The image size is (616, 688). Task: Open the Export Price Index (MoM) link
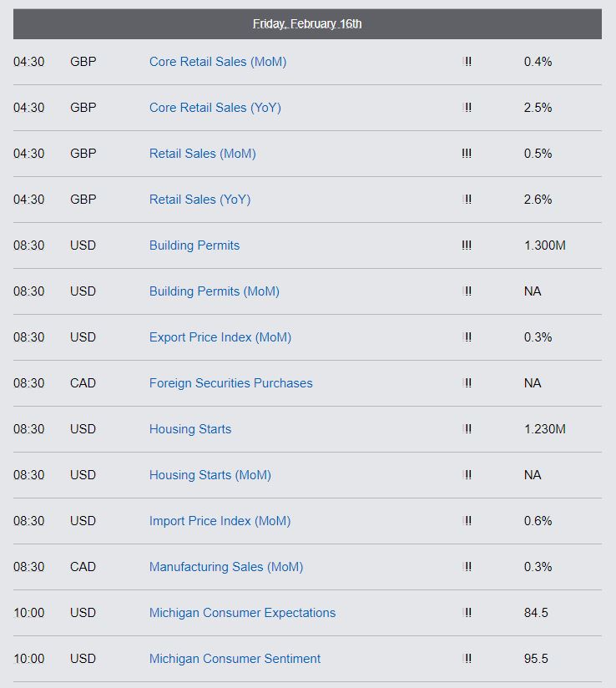point(220,337)
